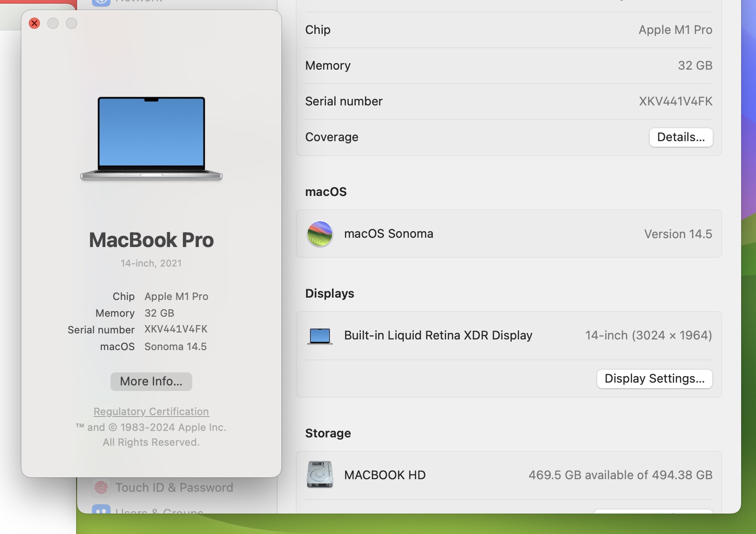Click Built-in Liquid Retina XDR Display label
Screen dimensions: 756x534
pyautogui.click(x=438, y=335)
